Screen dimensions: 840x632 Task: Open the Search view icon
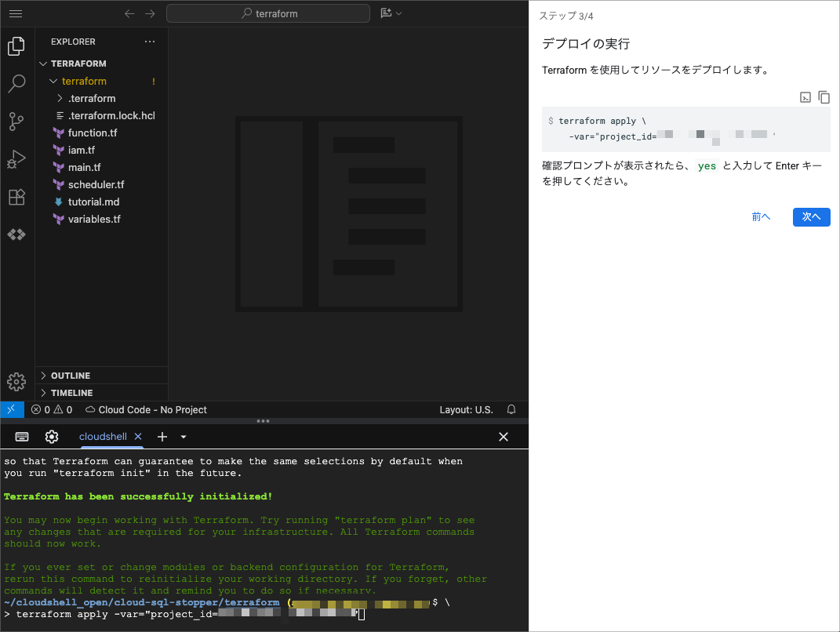16,84
